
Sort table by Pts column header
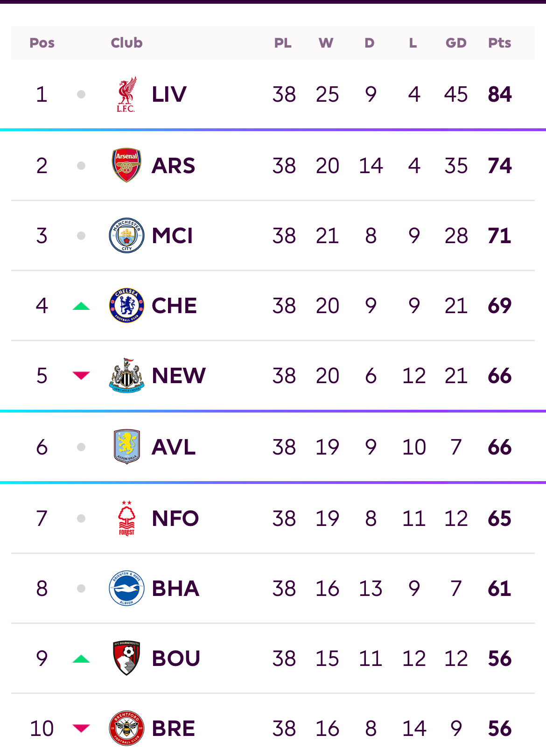pos(499,43)
